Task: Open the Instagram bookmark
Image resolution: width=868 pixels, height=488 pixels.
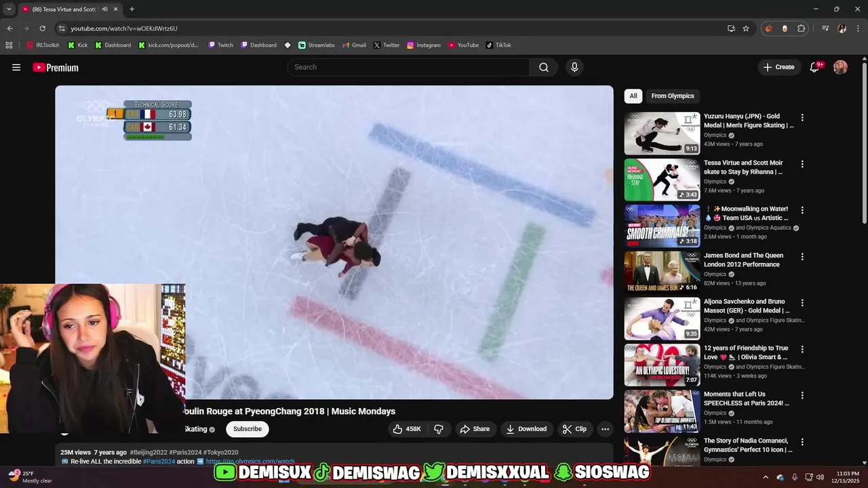Action: click(424, 45)
